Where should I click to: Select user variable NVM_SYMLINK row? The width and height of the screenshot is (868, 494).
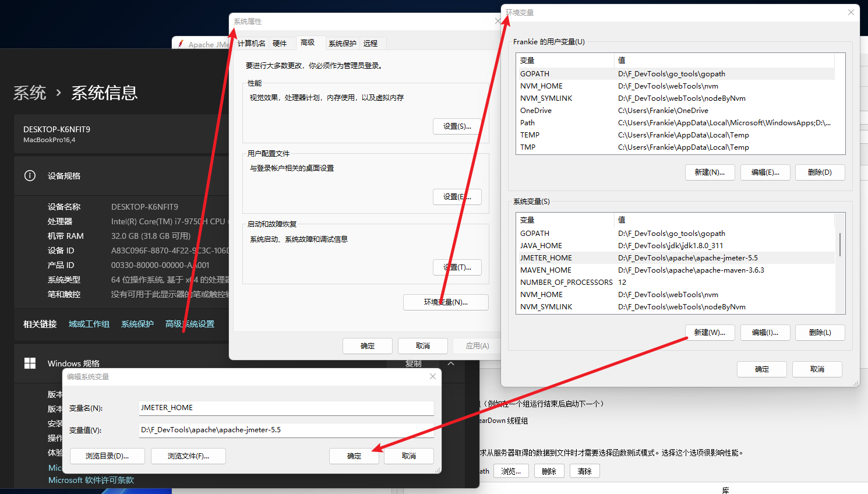click(x=676, y=98)
